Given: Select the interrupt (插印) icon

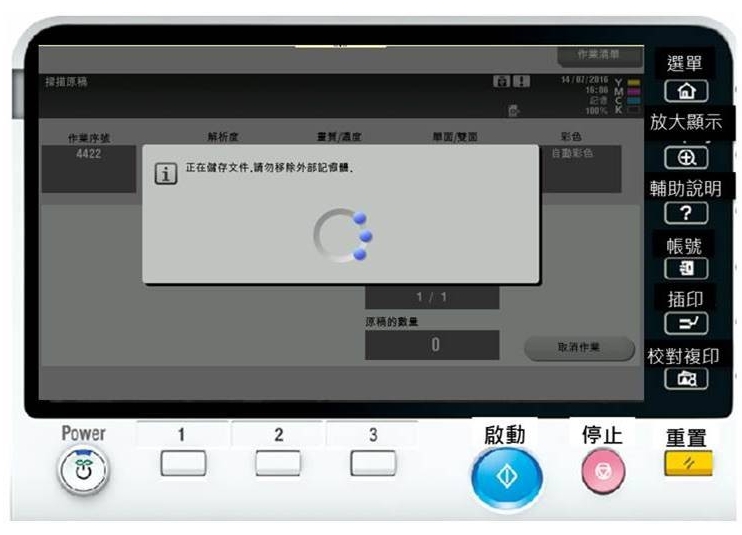Looking at the screenshot, I should (x=686, y=323).
